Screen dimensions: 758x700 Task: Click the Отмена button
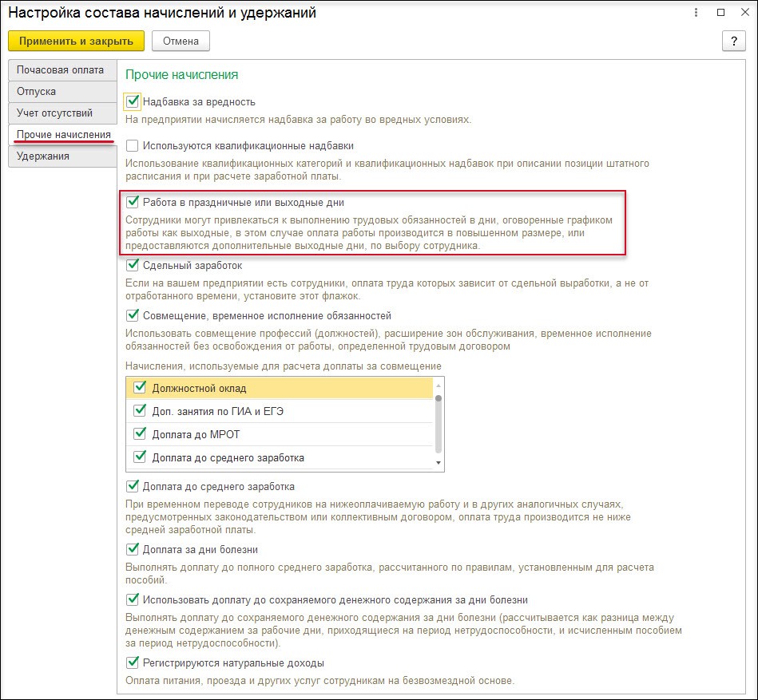(x=181, y=41)
